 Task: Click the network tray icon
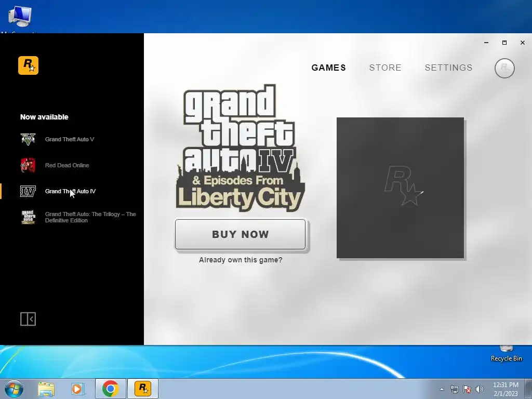(x=454, y=389)
